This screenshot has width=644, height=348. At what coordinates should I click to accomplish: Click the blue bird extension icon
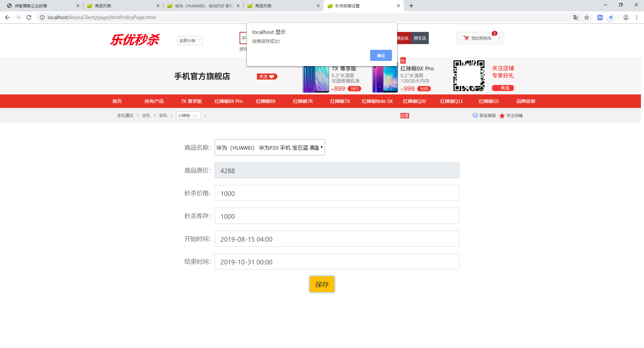point(611,17)
